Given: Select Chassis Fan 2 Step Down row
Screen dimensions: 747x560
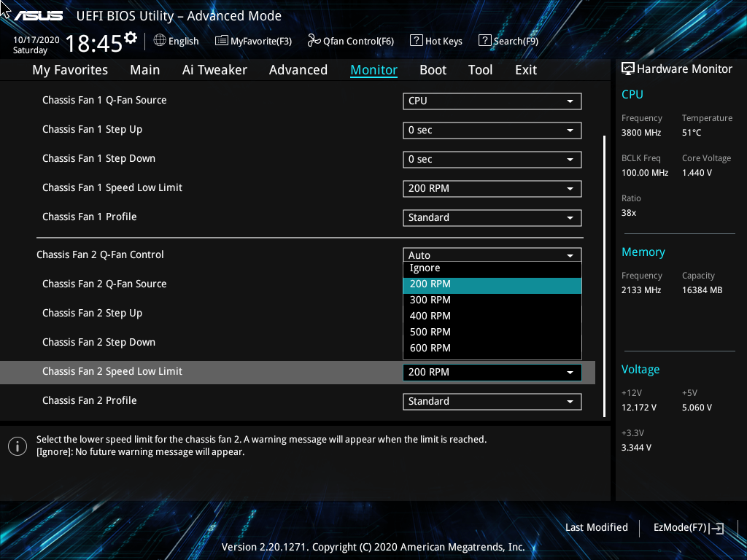Looking at the screenshot, I should coord(98,343).
